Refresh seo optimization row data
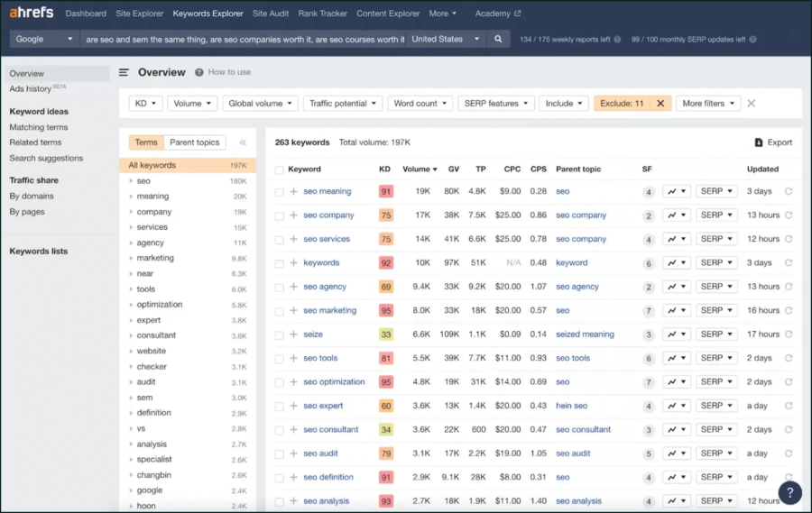 pyautogui.click(x=789, y=382)
